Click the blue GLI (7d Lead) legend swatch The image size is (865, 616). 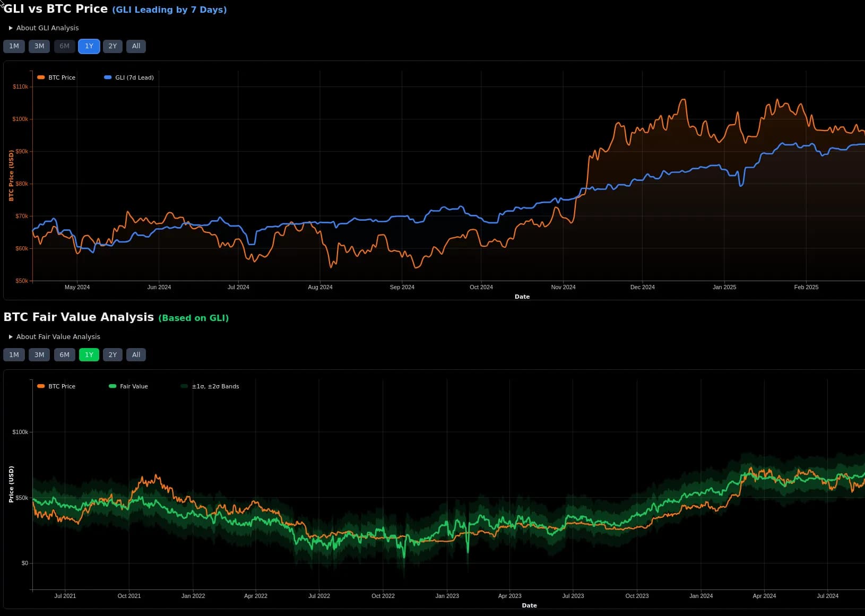pos(108,77)
